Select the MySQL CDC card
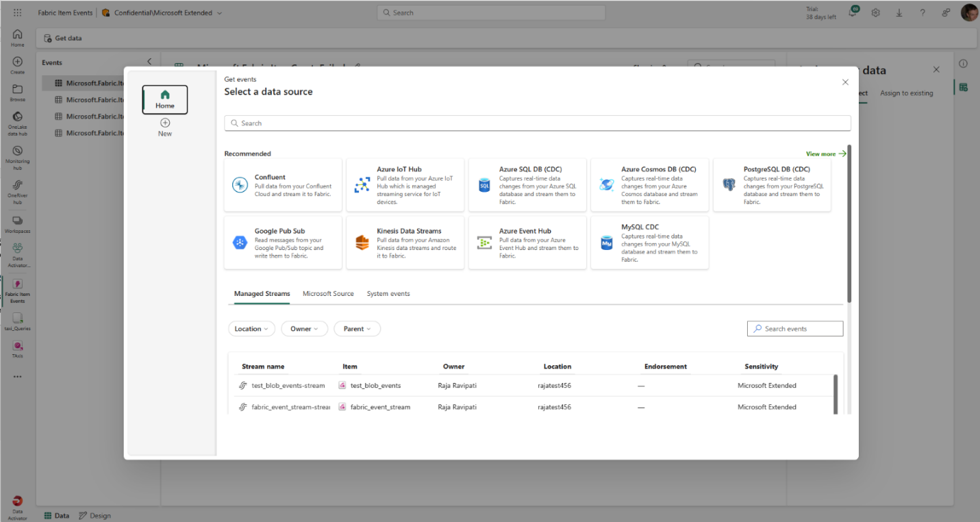This screenshot has width=980, height=522. click(x=650, y=243)
